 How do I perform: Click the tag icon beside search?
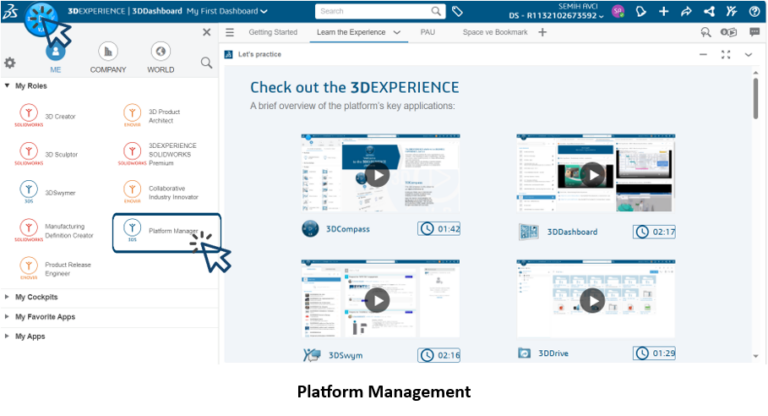pos(457,12)
